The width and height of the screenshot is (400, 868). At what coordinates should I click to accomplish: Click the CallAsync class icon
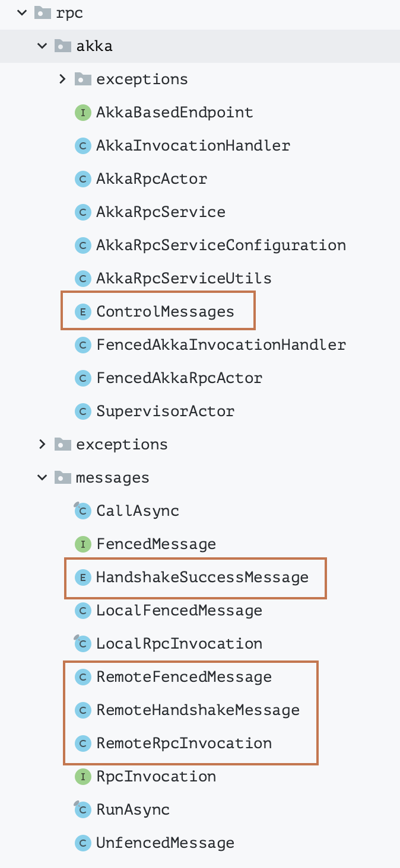(x=82, y=510)
